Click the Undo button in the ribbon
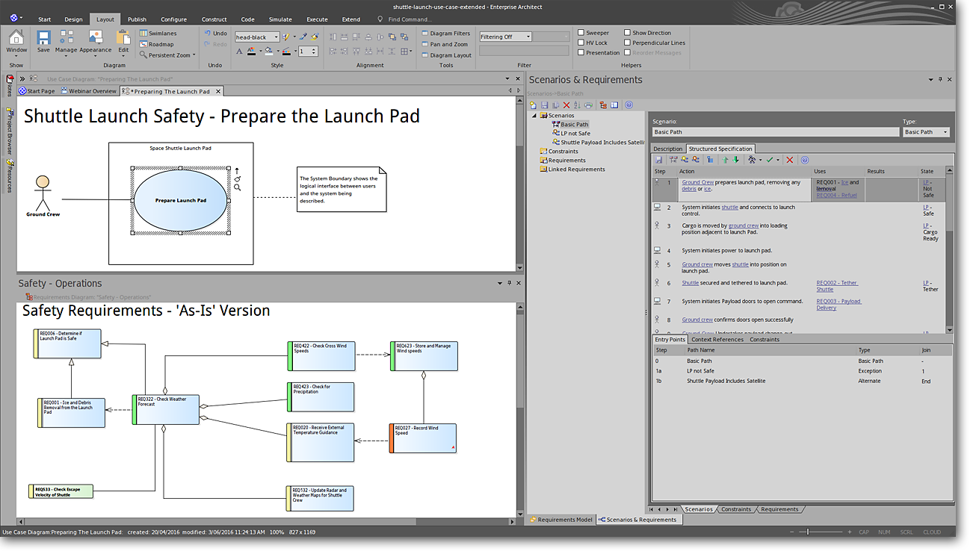The height and width of the screenshot is (560, 979). (x=215, y=33)
